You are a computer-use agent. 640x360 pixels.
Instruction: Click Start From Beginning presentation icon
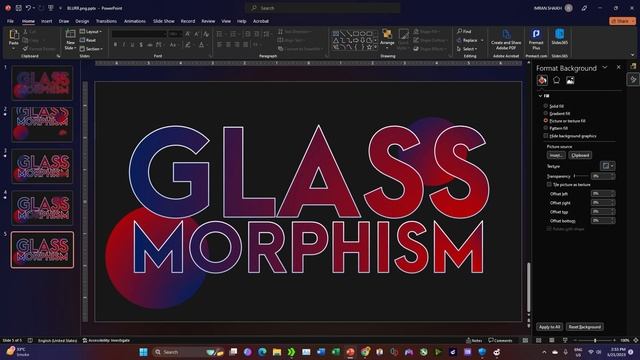(51, 8)
